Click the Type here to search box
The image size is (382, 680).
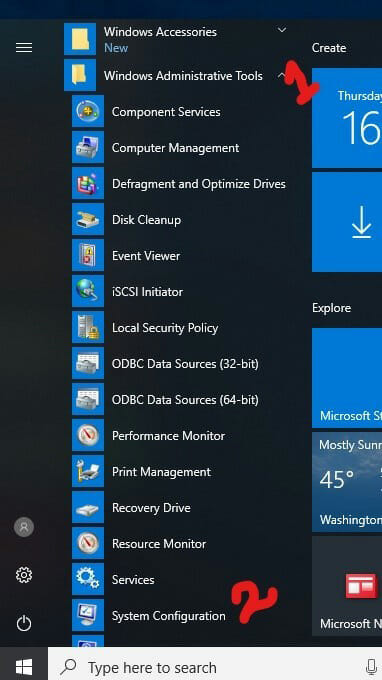point(215,664)
